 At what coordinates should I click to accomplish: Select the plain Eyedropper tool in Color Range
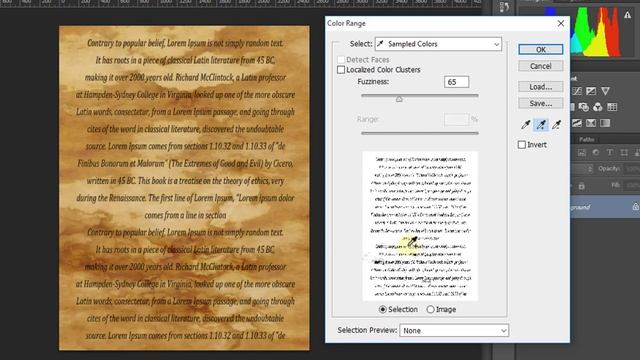pyautogui.click(x=525, y=124)
